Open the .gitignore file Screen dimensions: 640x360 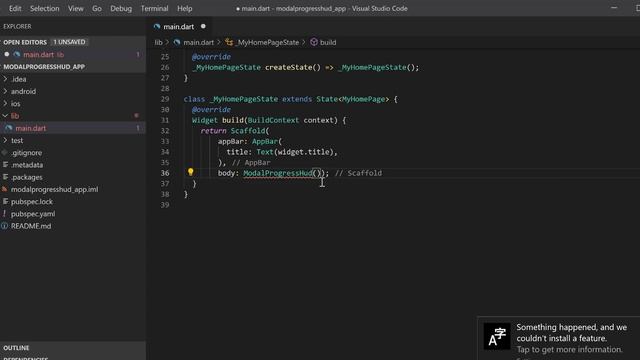(x=27, y=153)
